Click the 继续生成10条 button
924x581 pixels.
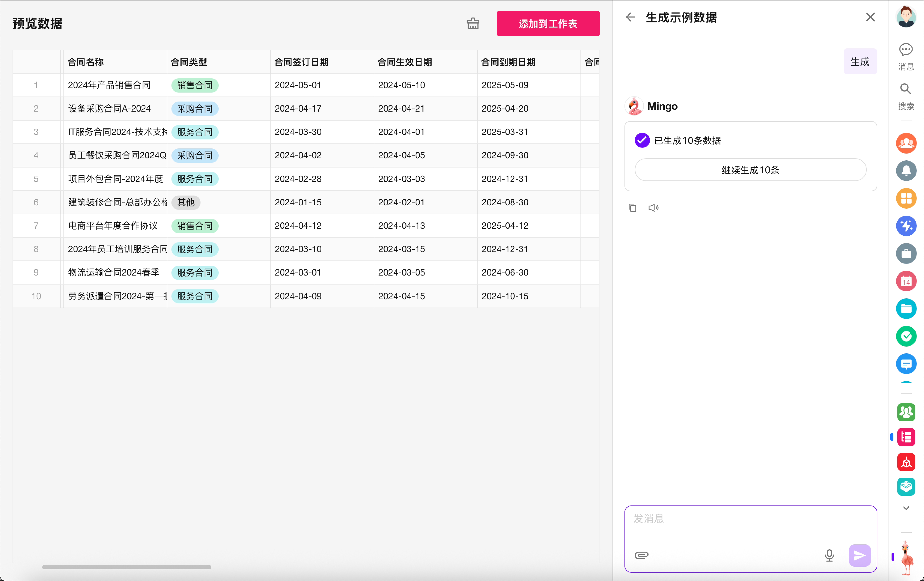(750, 170)
